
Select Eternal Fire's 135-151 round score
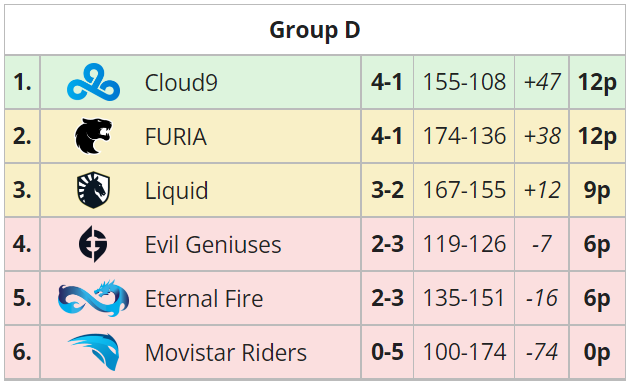pos(464,298)
